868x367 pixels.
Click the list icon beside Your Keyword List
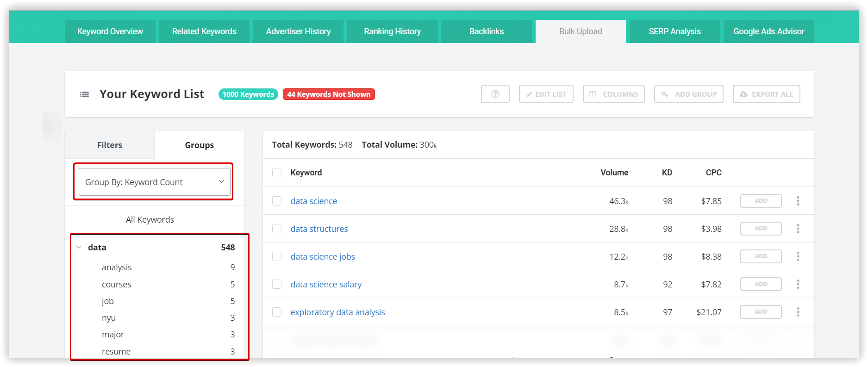click(84, 94)
